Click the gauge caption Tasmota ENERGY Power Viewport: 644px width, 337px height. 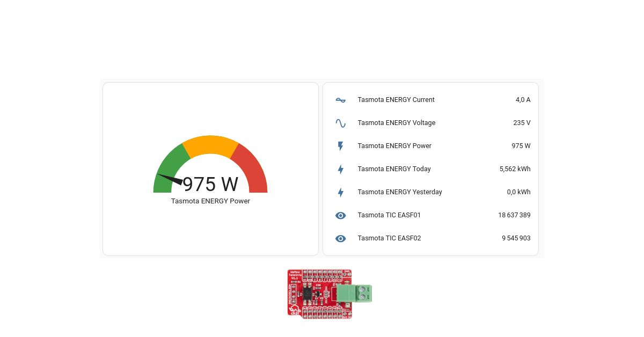(210, 201)
